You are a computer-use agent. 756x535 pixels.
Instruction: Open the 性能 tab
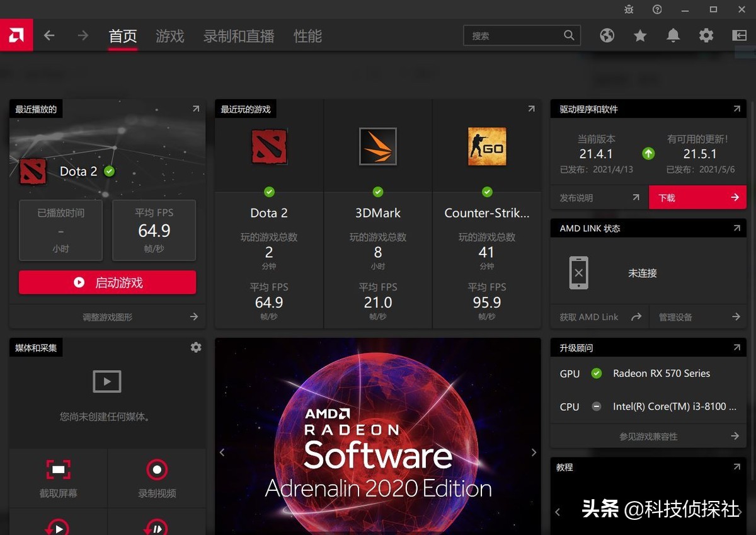click(307, 37)
